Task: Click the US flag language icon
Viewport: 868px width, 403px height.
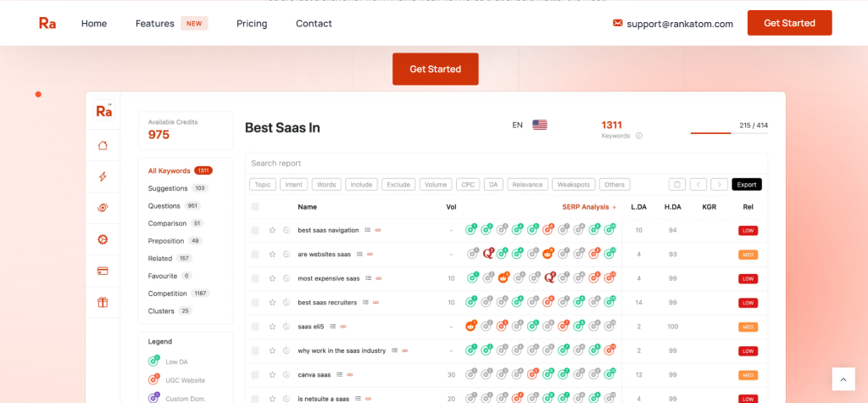Action: 540,126
